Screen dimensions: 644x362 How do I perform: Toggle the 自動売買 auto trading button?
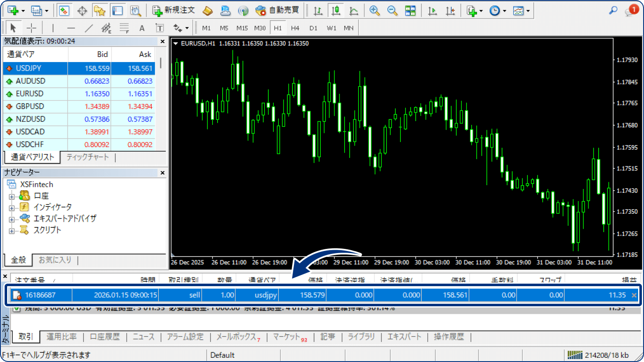277,10
